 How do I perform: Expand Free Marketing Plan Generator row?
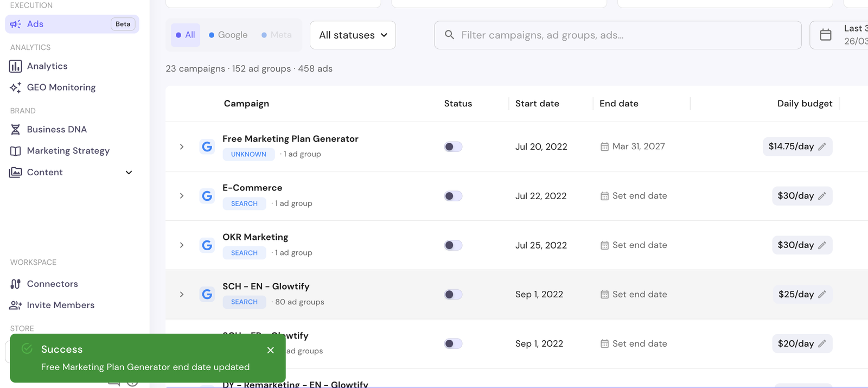tap(182, 147)
